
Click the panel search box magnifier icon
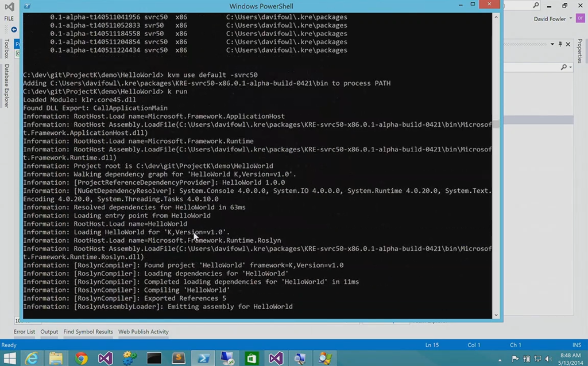(x=564, y=67)
